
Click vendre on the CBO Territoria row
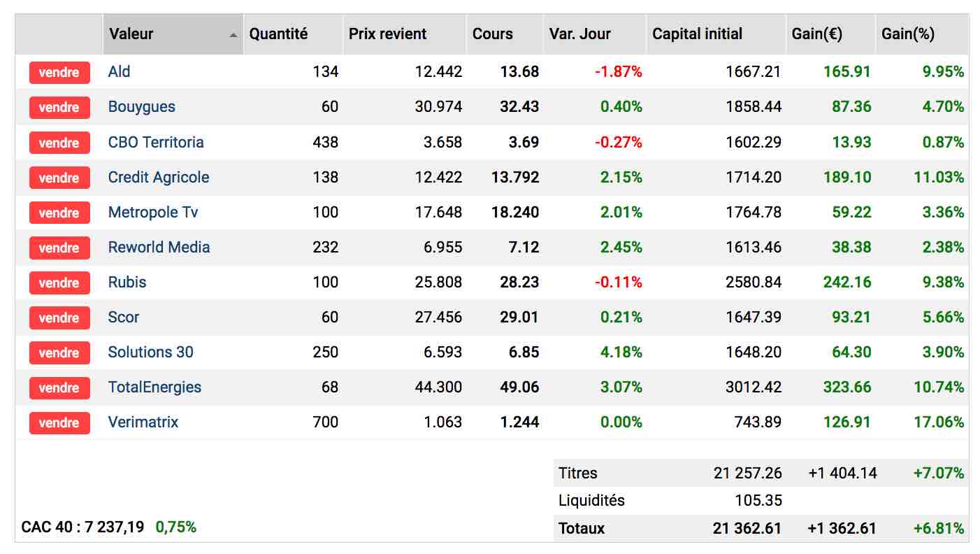pyautogui.click(x=59, y=142)
